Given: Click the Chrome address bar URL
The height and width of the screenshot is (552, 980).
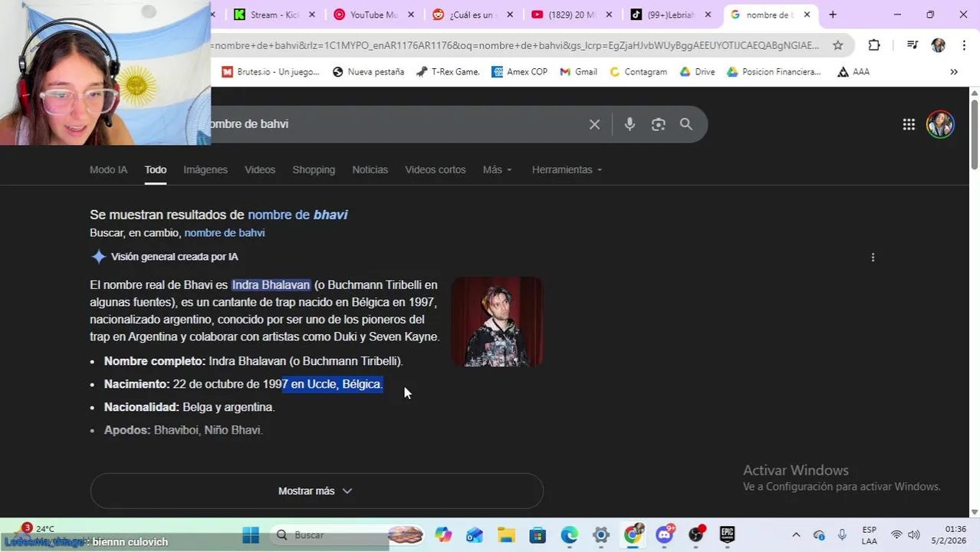Looking at the screenshot, I should click(515, 45).
